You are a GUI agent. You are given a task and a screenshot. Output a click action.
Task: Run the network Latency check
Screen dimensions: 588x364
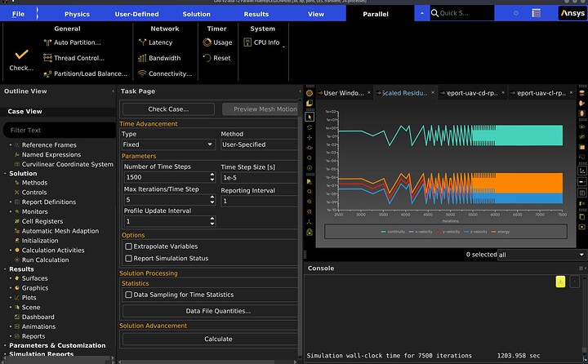[x=155, y=42]
